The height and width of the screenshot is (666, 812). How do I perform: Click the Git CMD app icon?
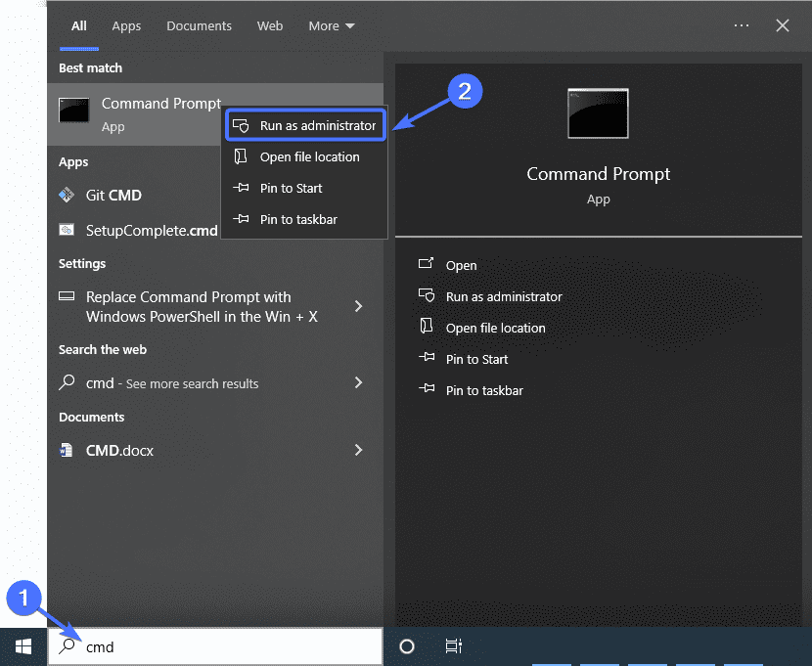[67, 195]
